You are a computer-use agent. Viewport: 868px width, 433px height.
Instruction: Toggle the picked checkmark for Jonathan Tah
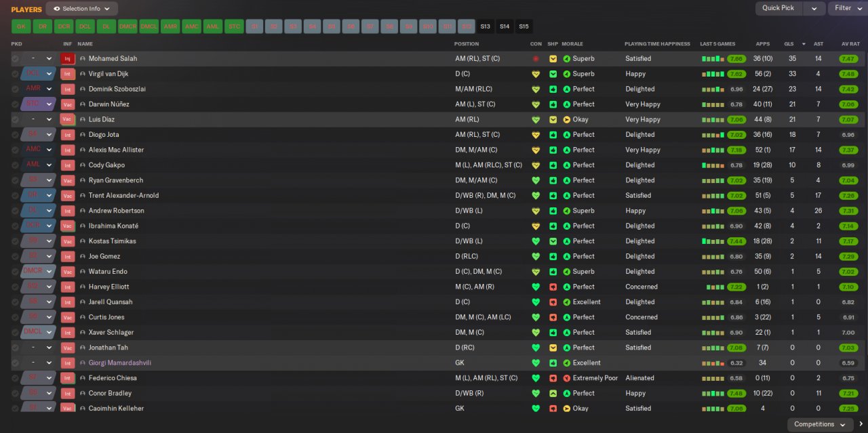[x=15, y=348]
